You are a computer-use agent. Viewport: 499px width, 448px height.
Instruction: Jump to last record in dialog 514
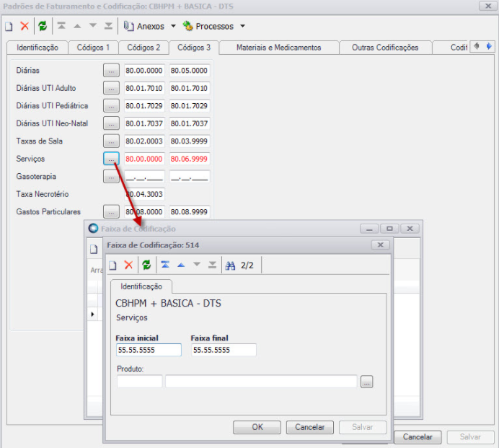(x=212, y=265)
